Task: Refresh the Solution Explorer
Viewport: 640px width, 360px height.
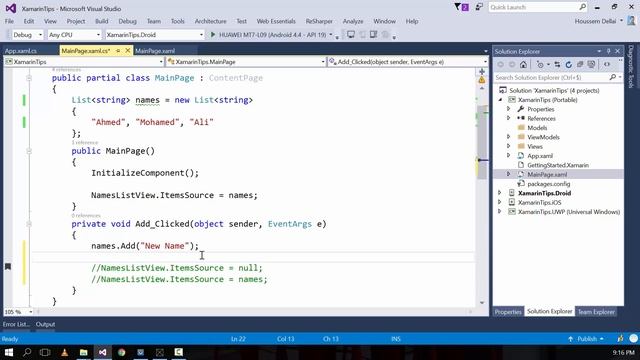Action: point(569,64)
